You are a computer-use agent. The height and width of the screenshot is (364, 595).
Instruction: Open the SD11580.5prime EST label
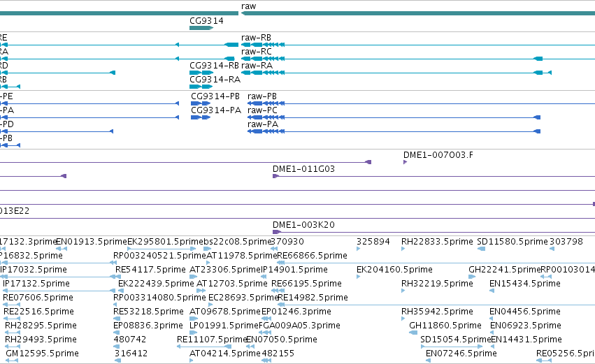[512, 242]
